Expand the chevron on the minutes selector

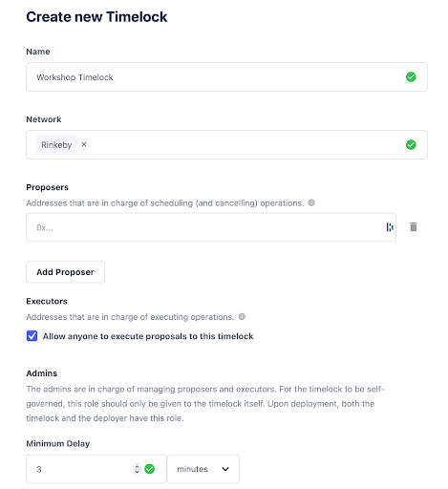(225, 469)
